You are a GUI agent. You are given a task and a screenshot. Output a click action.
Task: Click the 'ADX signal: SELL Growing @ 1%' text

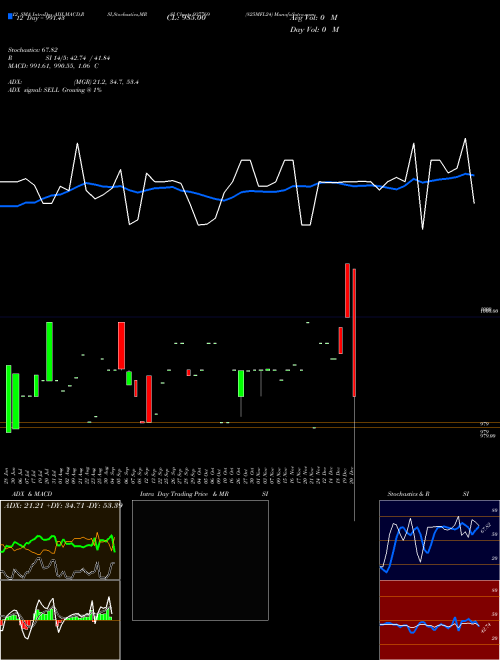(x=55, y=90)
